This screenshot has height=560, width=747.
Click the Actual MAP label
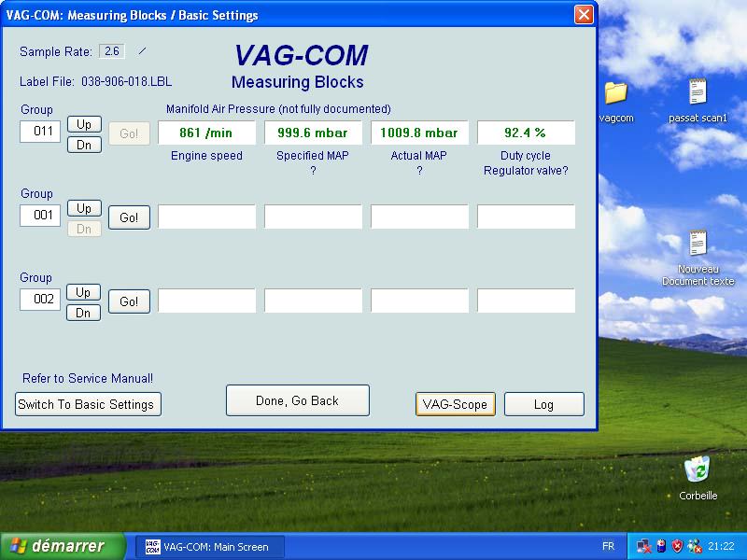click(x=418, y=156)
